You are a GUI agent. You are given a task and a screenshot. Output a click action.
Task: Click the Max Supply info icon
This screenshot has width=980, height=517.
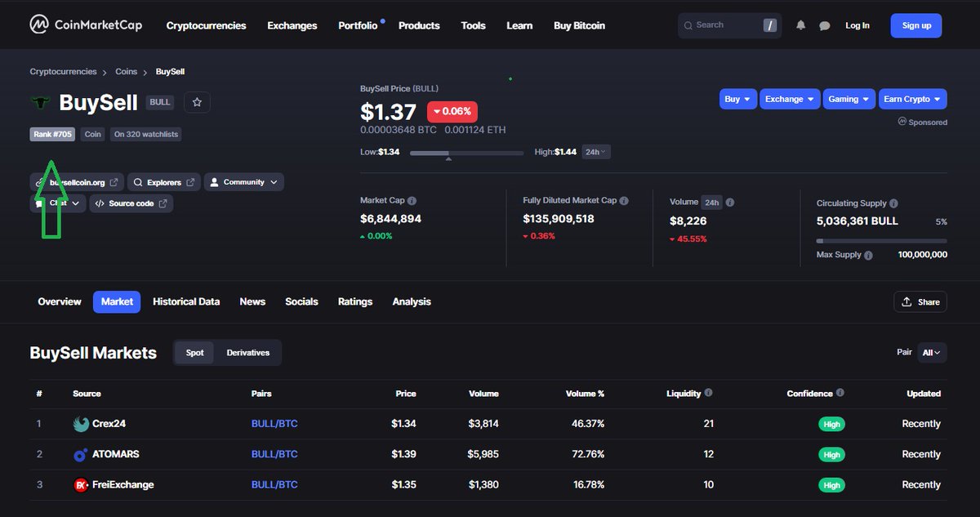(868, 255)
